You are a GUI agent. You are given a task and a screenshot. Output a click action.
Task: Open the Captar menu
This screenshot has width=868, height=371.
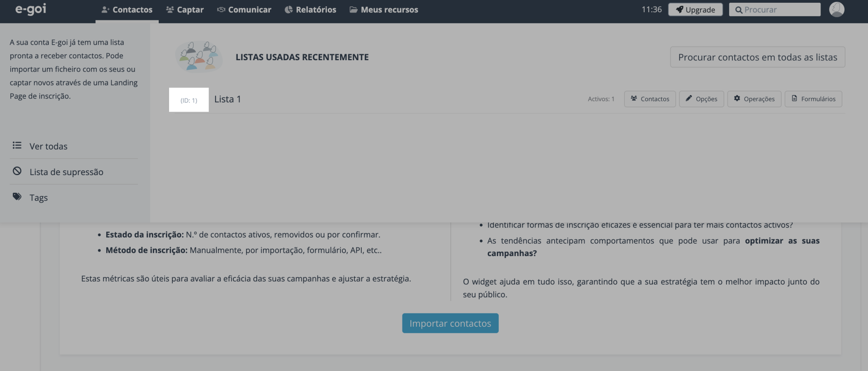pyautogui.click(x=185, y=10)
